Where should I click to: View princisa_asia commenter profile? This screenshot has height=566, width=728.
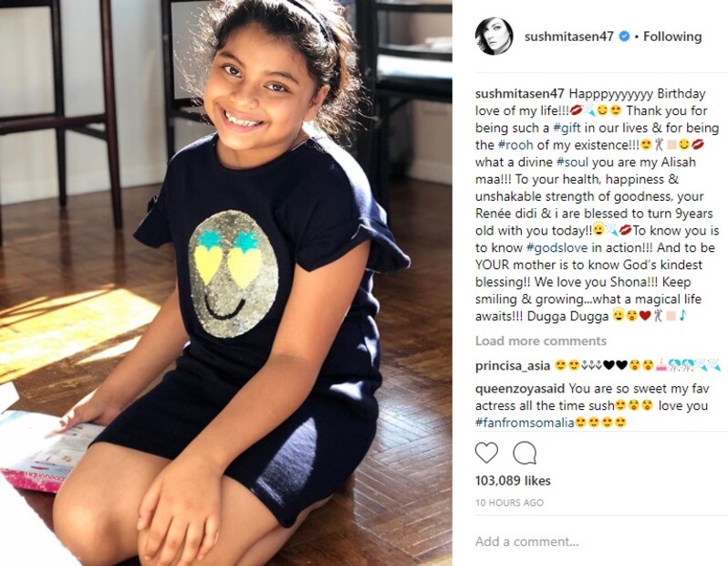pos(513,366)
